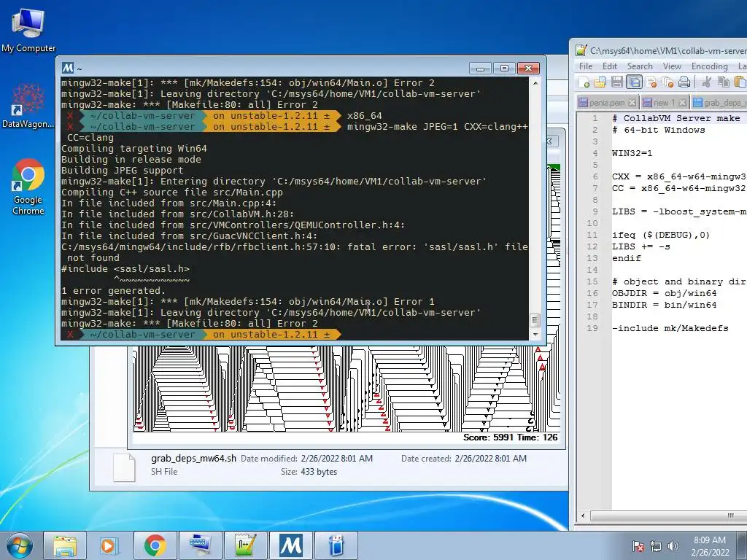Viewport: 747px width, 560px height.
Task: Click the 'endif' line in Notepad++
Action: coord(627,258)
